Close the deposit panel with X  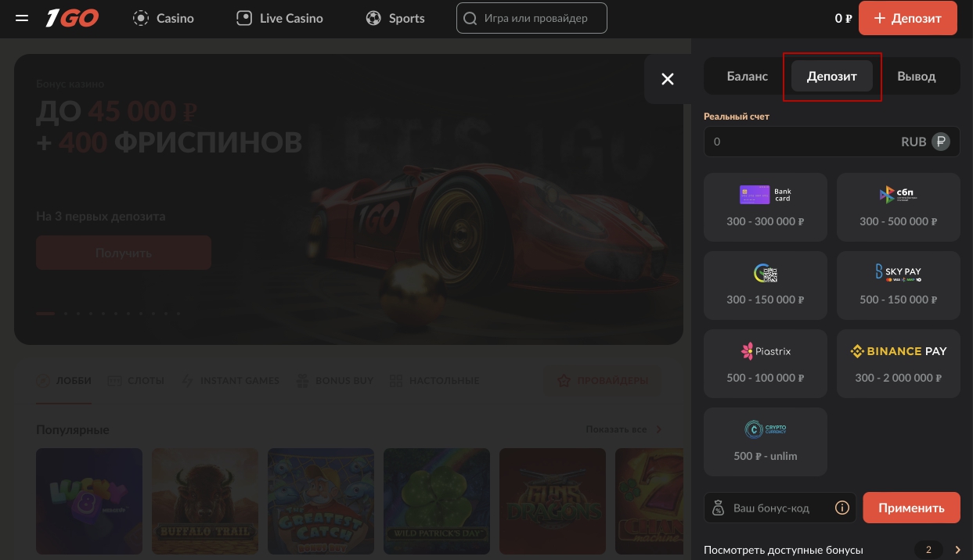click(x=668, y=78)
